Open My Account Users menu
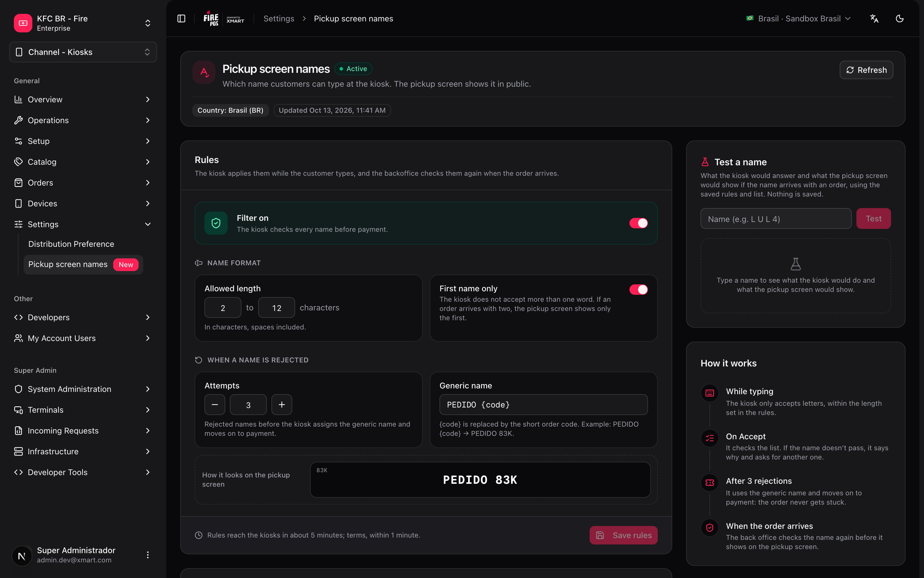The width and height of the screenshot is (924, 578). pyautogui.click(x=83, y=338)
